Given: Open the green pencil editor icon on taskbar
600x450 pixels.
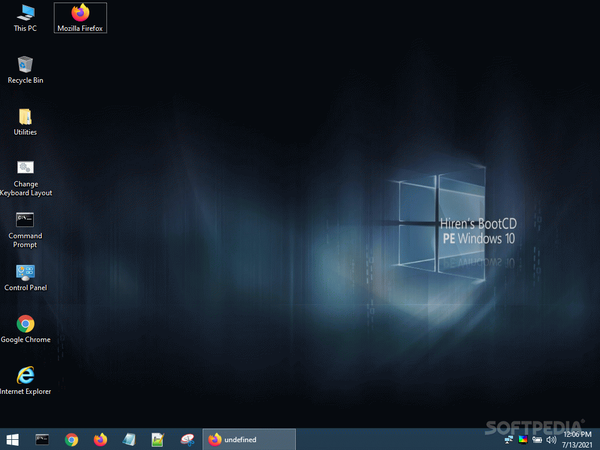Looking at the screenshot, I should pyautogui.click(x=158, y=440).
